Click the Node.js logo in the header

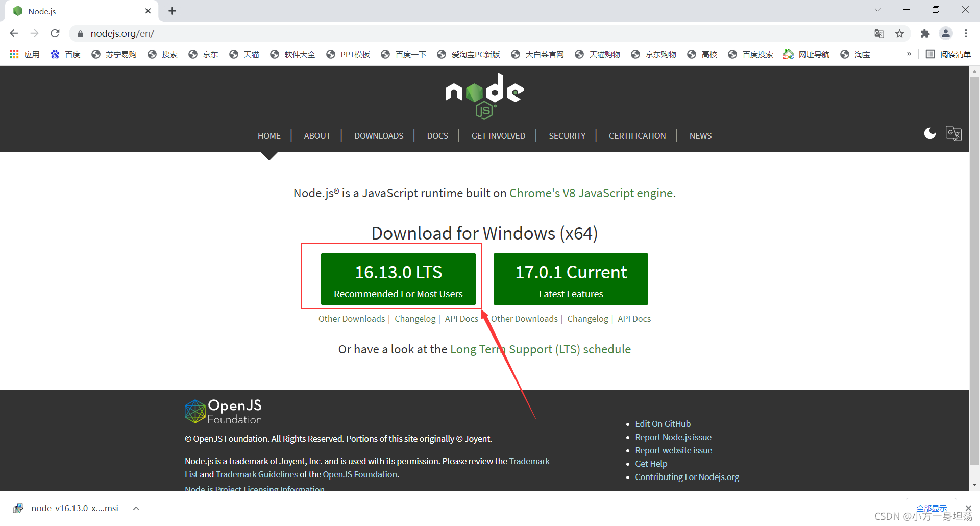(x=484, y=96)
